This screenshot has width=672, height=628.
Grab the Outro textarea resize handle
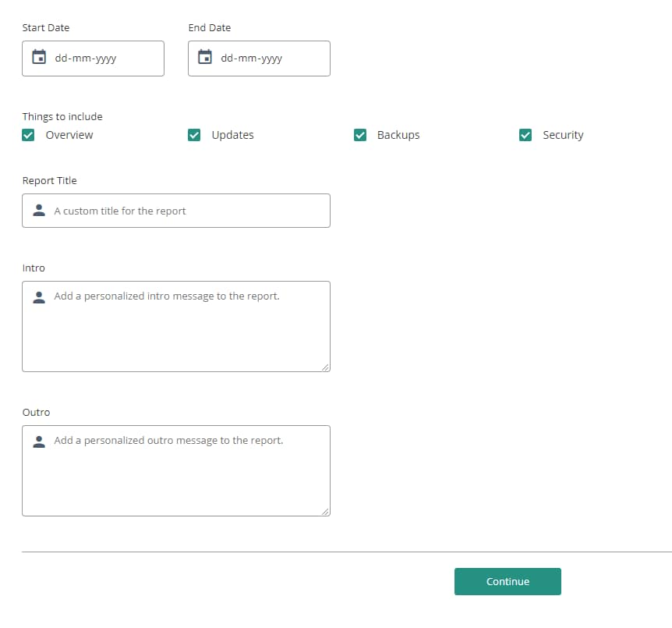point(325,511)
